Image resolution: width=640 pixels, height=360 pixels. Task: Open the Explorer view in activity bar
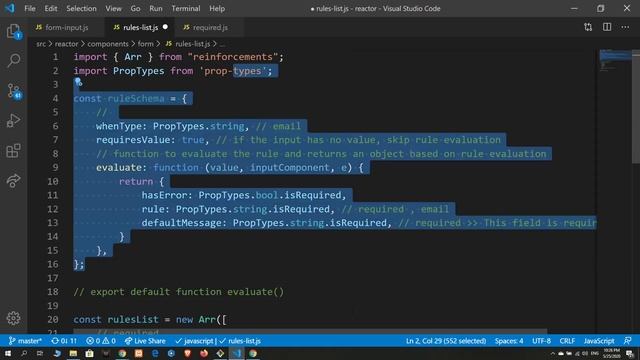(x=13, y=31)
